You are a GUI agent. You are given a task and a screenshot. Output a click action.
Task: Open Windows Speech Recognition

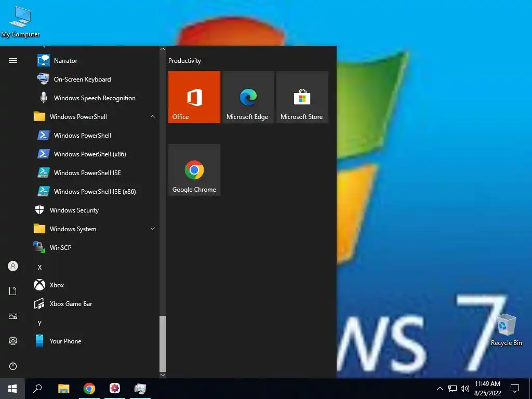tap(95, 98)
